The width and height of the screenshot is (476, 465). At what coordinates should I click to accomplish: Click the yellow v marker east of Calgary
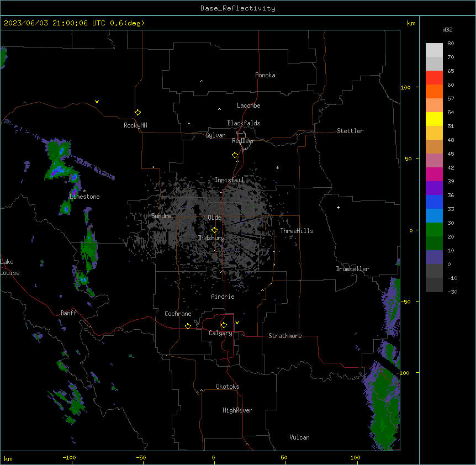(237, 323)
